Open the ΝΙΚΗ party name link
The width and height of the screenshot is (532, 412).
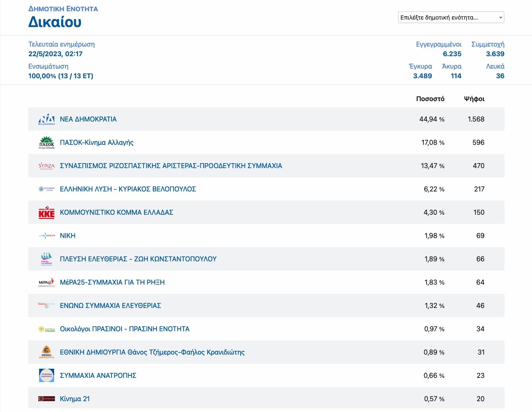68,236
